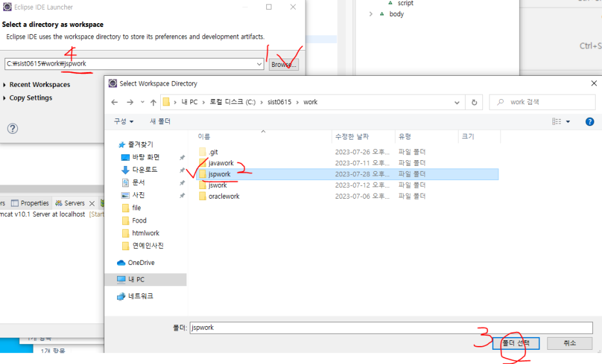Click the 'work' breadcrumb segment
This screenshot has width=602, height=364.
310,102
